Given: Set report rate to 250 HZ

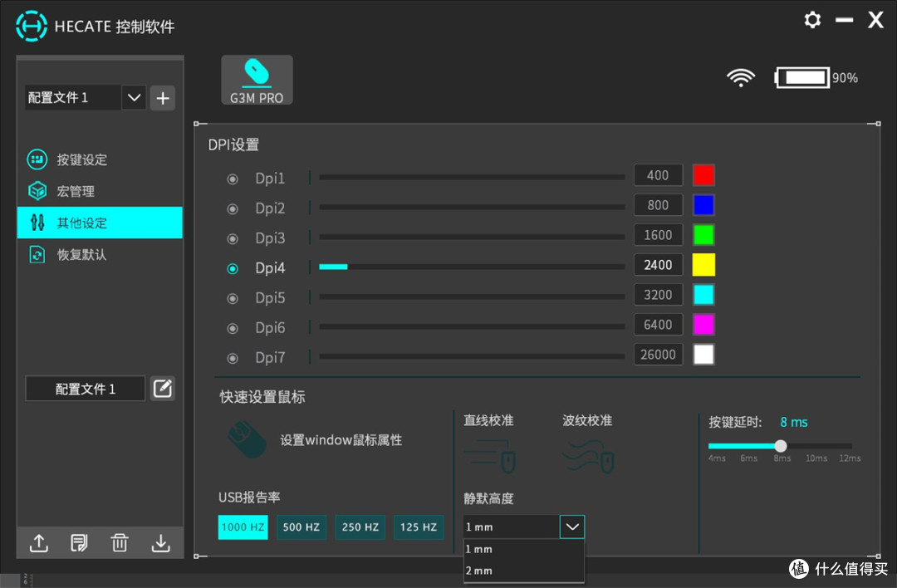Looking at the screenshot, I should (x=360, y=527).
